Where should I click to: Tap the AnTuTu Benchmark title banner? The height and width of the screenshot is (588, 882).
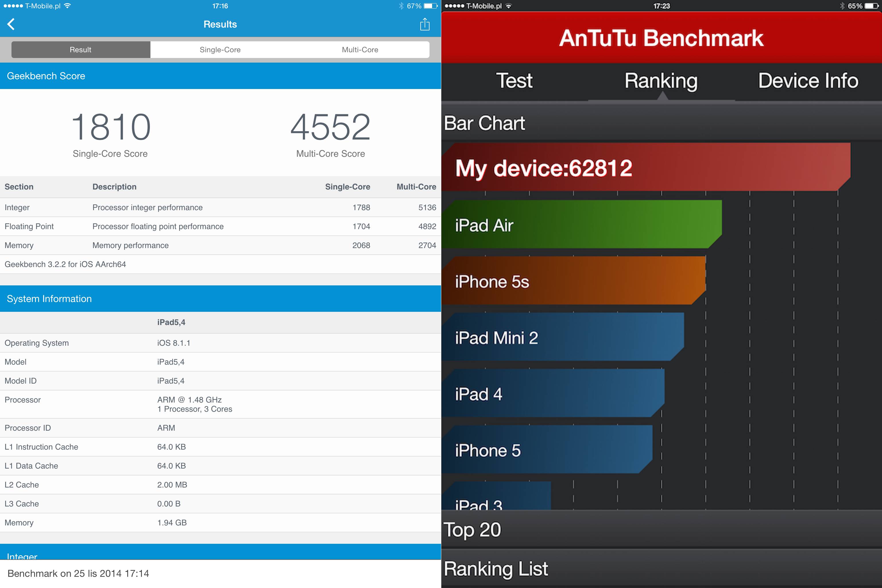(661, 38)
